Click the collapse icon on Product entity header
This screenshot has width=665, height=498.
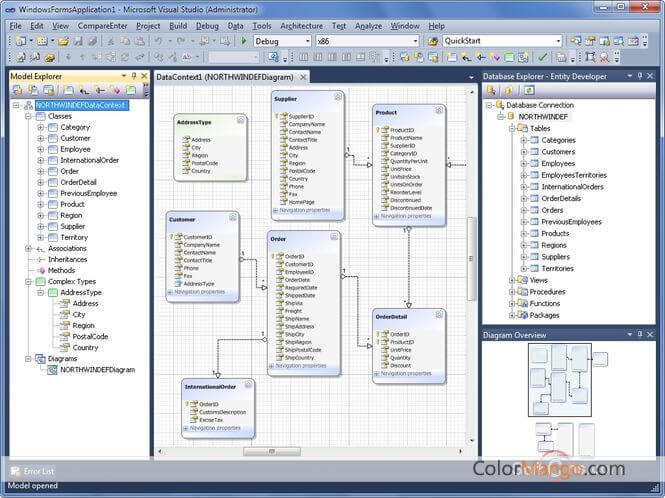(x=439, y=112)
